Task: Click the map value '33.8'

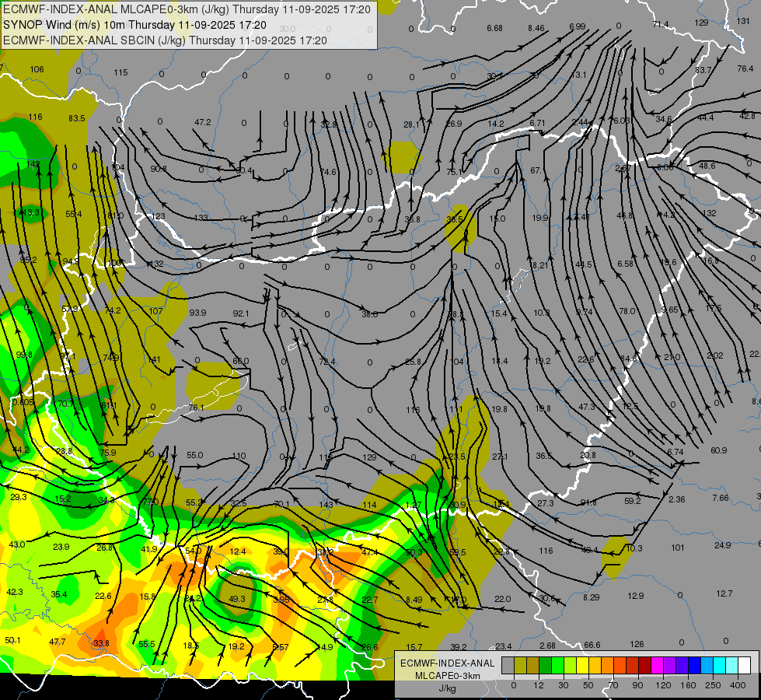Action: 101,643
